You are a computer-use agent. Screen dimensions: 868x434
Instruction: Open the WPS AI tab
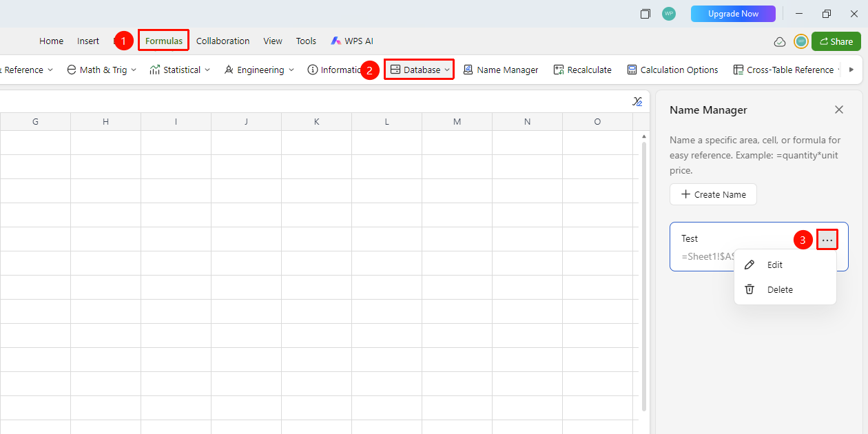(351, 41)
